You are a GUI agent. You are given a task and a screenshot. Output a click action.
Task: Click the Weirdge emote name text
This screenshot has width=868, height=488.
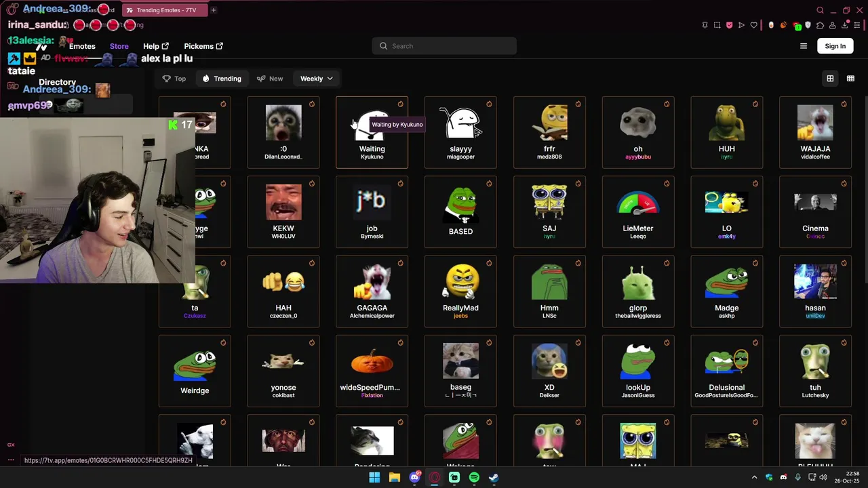(195, 390)
